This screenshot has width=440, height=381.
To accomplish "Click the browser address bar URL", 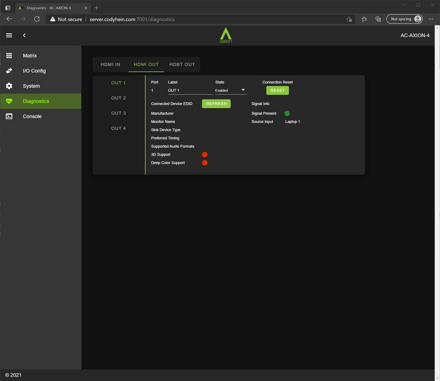I will pos(132,19).
